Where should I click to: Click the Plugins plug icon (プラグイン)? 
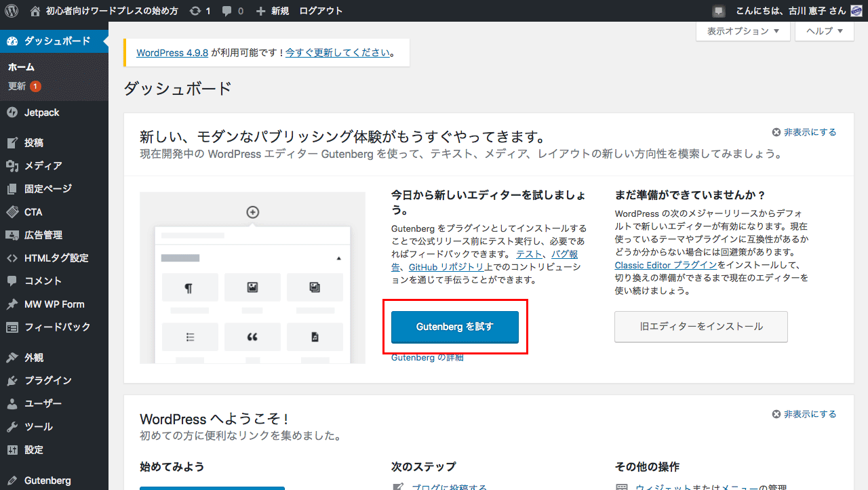tap(12, 381)
